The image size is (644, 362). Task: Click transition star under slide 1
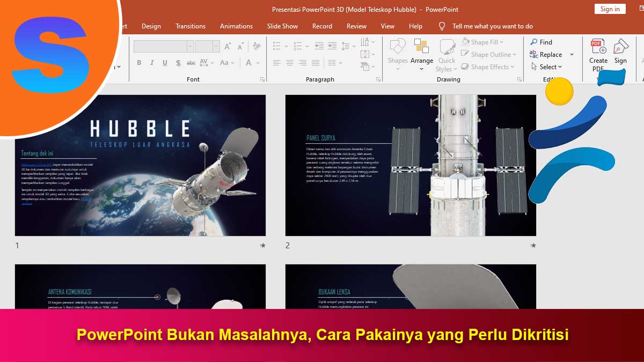[262, 246]
